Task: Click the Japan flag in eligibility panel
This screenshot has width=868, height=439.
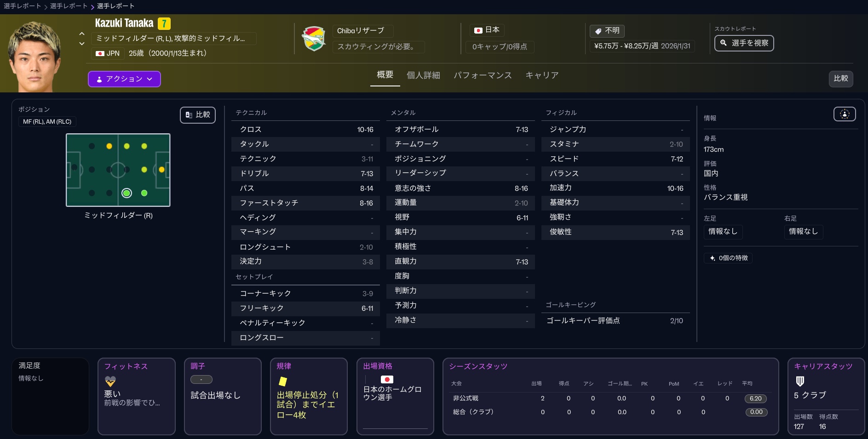Action: [387, 379]
